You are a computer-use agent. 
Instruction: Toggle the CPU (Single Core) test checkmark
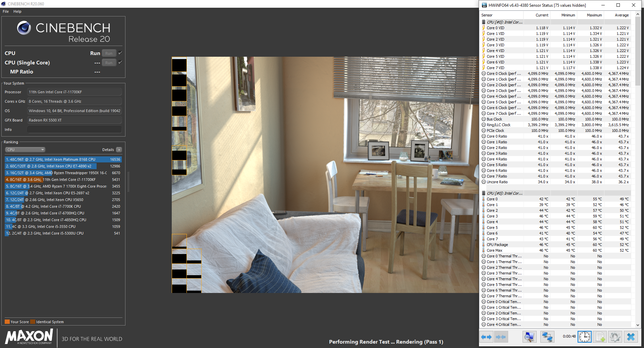tap(120, 62)
